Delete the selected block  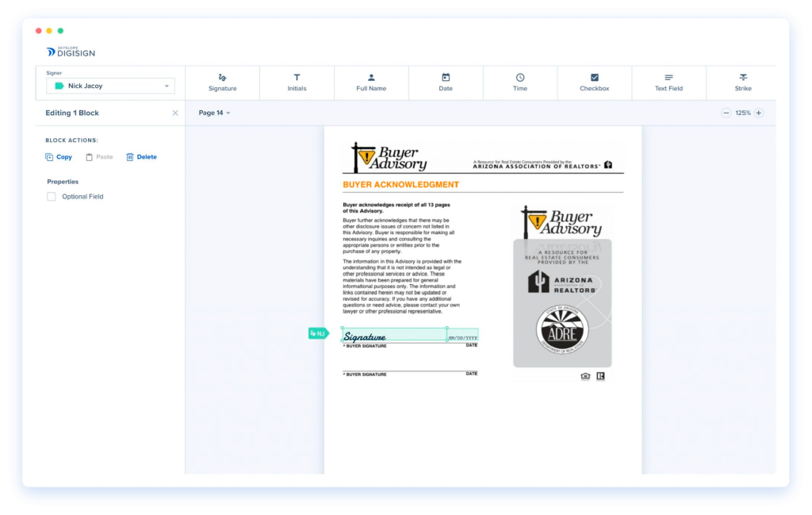141,157
